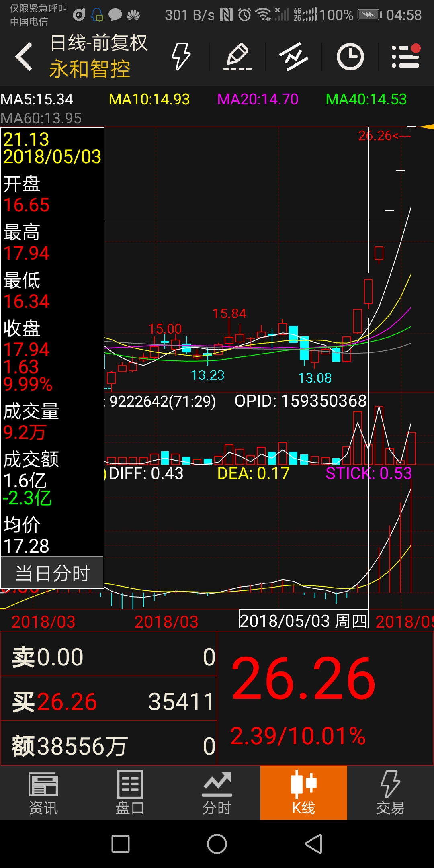Image resolution: width=434 pixels, height=868 pixels.
Task: Open the clock period selector icon
Action: coord(350,57)
